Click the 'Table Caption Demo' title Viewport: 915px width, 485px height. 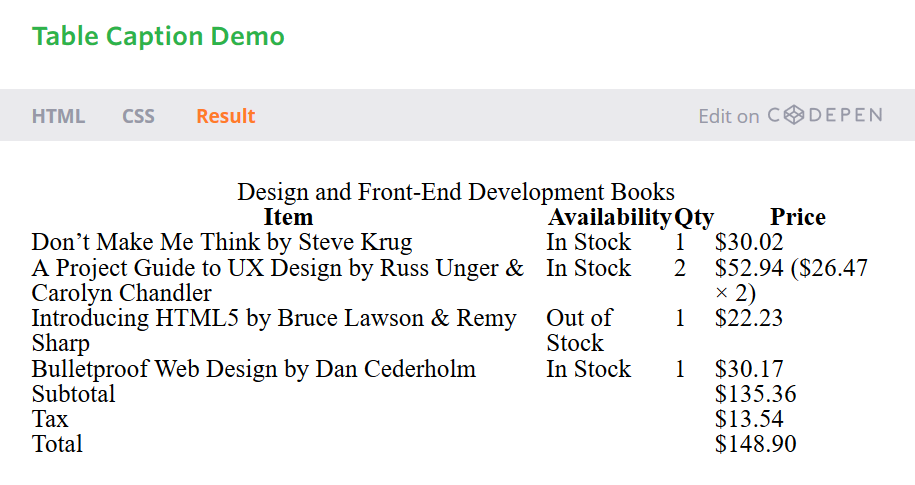point(158,37)
